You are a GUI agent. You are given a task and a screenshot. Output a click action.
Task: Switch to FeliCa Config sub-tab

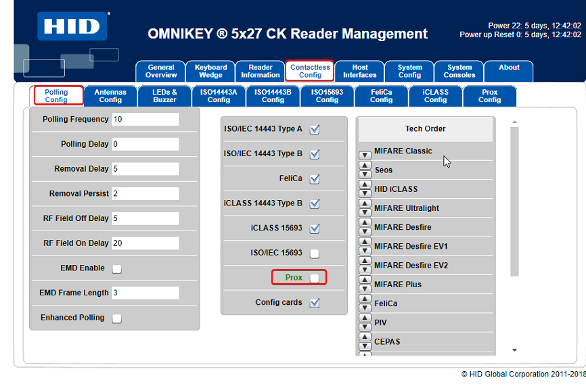[x=381, y=96]
